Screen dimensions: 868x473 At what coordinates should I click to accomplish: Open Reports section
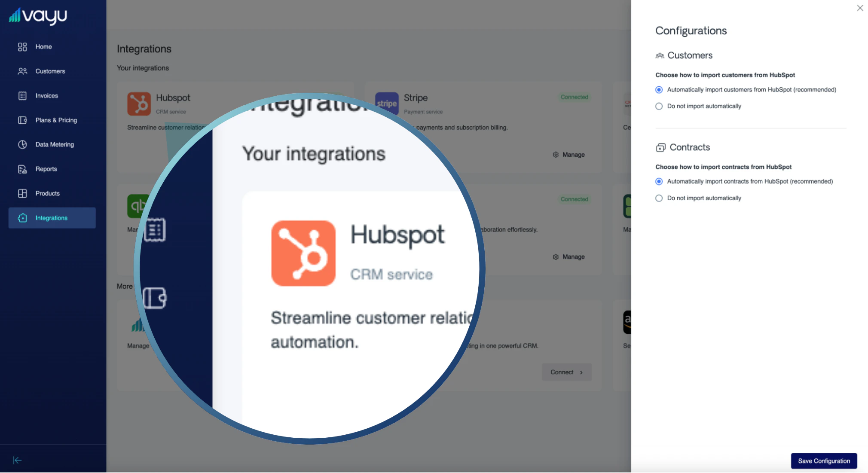[x=52, y=169]
